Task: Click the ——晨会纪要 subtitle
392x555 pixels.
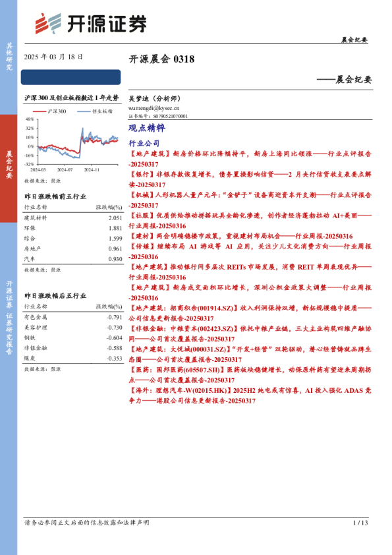Action: (345, 79)
